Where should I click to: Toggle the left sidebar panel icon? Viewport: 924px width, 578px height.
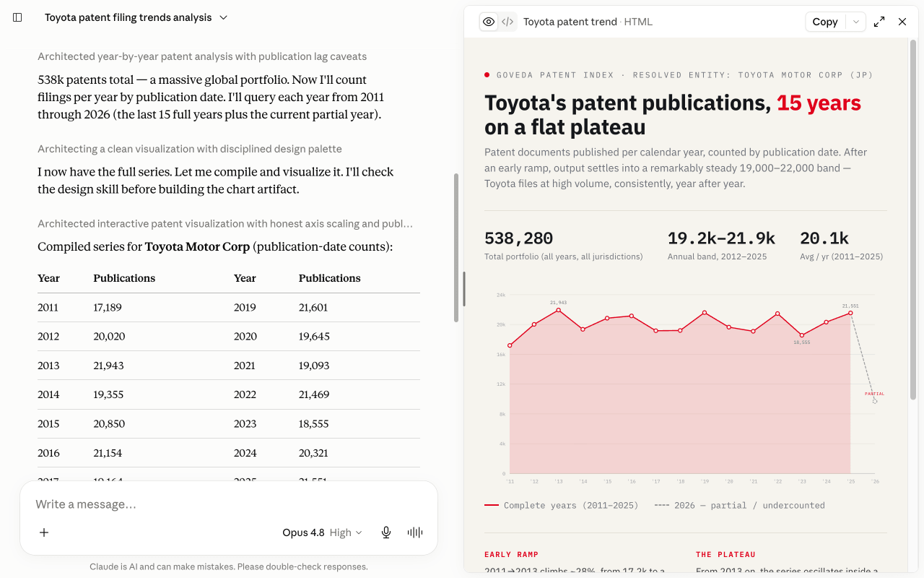18,17
